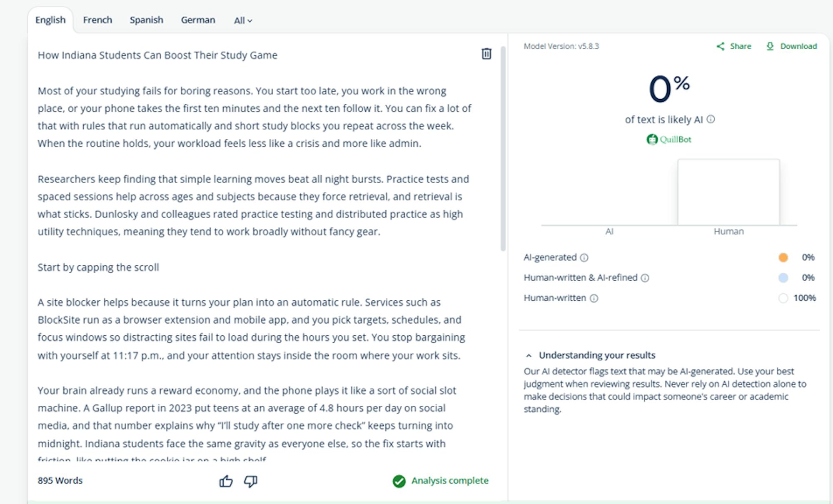Click the orange AI-generated color dot
Screen dimensions: 833x504
pos(783,257)
